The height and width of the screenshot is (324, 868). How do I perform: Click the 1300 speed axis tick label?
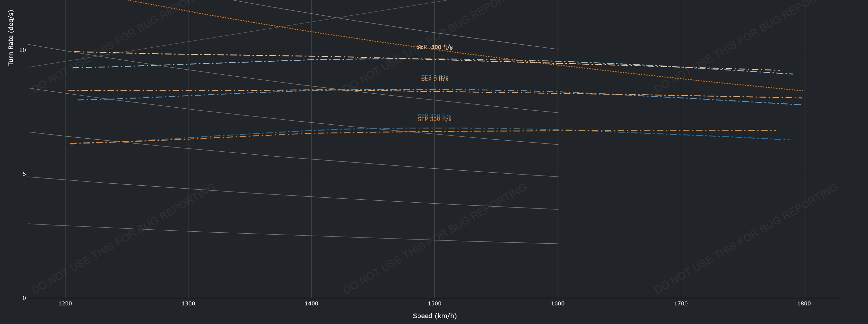pos(188,304)
